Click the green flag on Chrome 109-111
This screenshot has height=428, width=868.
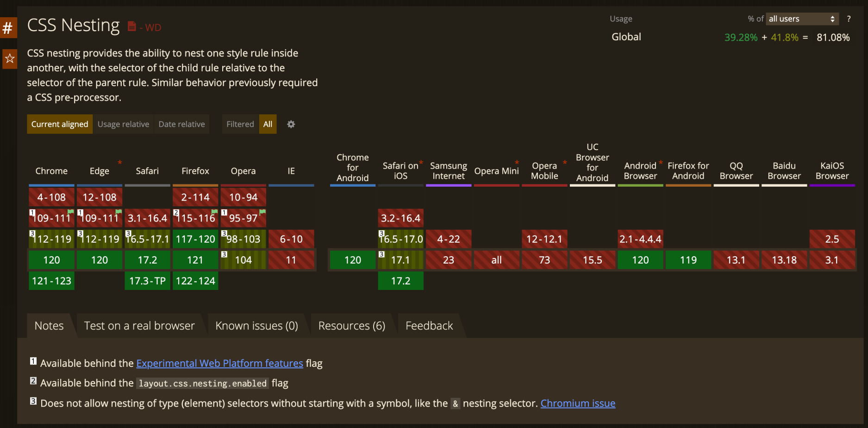[x=71, y=212]
